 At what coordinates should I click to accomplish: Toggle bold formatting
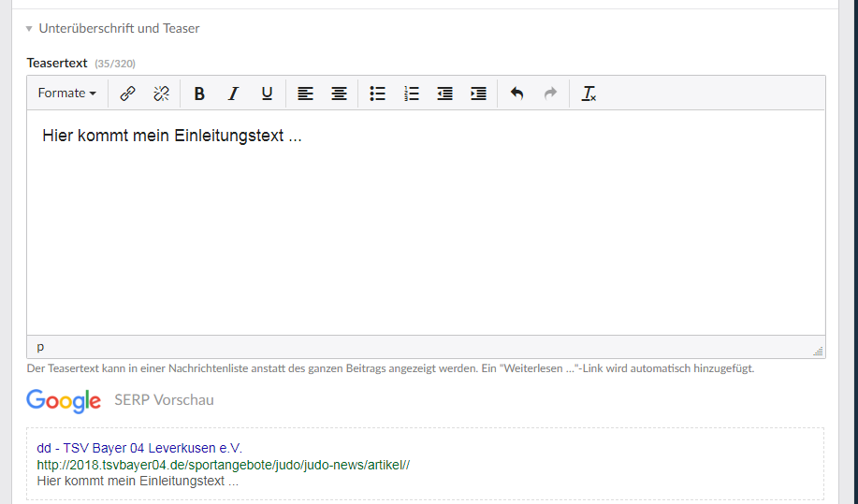tap(199, 94)
